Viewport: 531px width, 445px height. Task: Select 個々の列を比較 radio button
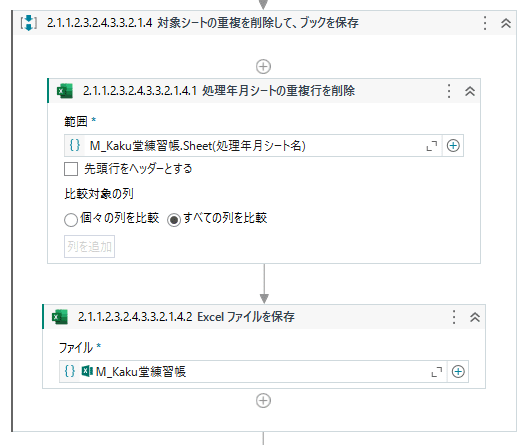(x=71, y=220)
